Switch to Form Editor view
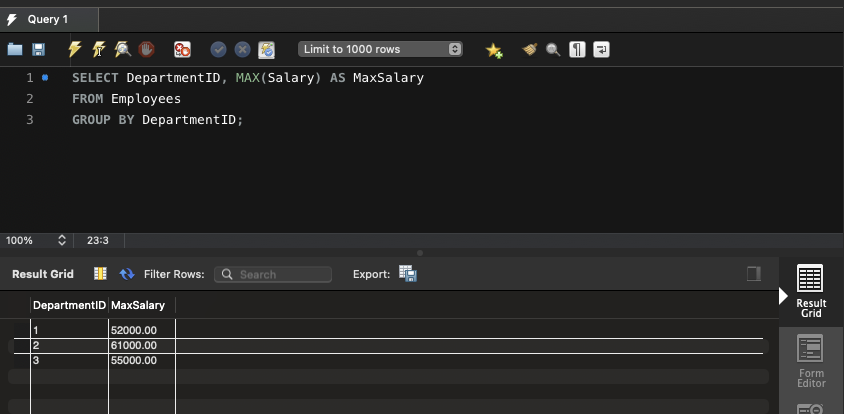Viewport: 844px width, 414px height. (810, 362)
